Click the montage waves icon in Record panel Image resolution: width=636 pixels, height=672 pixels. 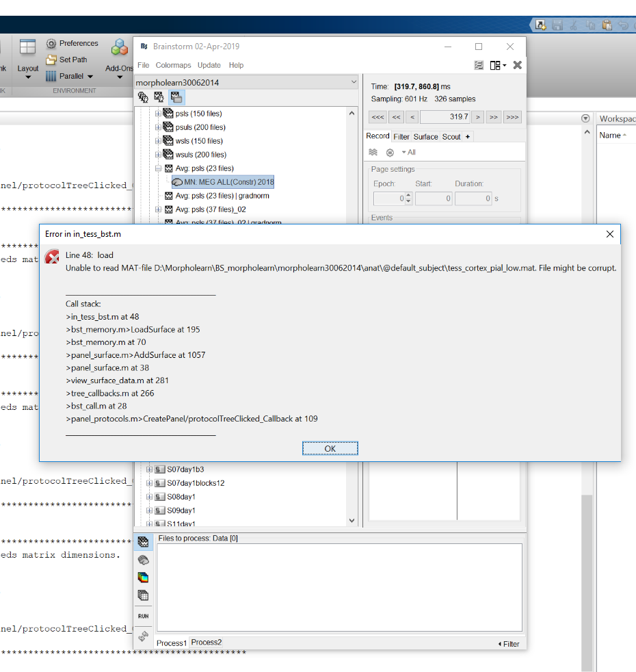(373, 152)
